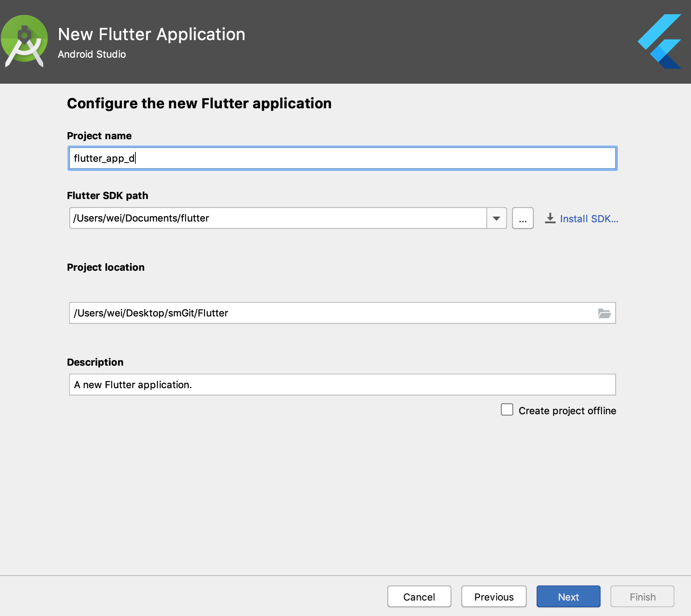
Task: Click the greyed-out Finish button
Action: tap(642, 597)
